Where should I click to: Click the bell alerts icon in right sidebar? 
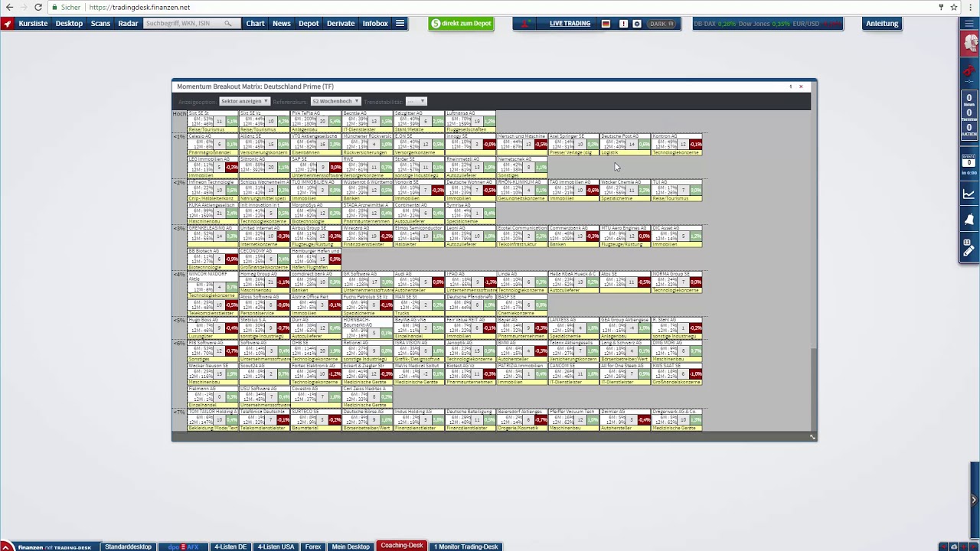pyautogui.click(x=969, y=220)
